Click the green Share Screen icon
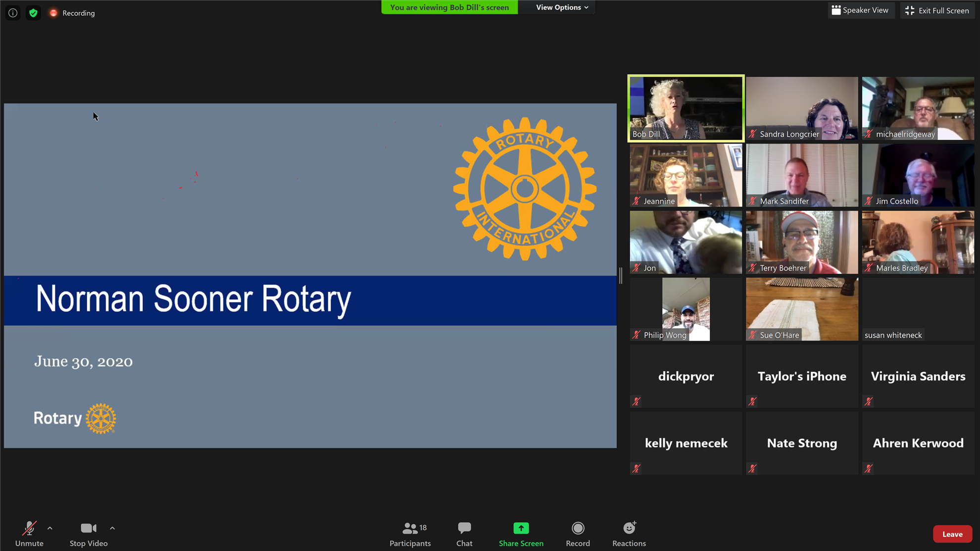980x551 pixels. pyautogui.click(x=521, y=528)
